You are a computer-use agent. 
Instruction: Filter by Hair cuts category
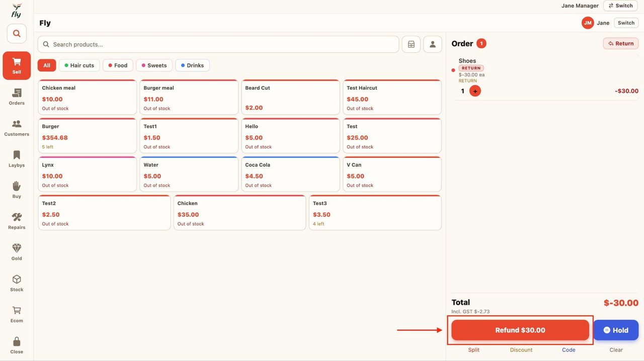point(79,65)
